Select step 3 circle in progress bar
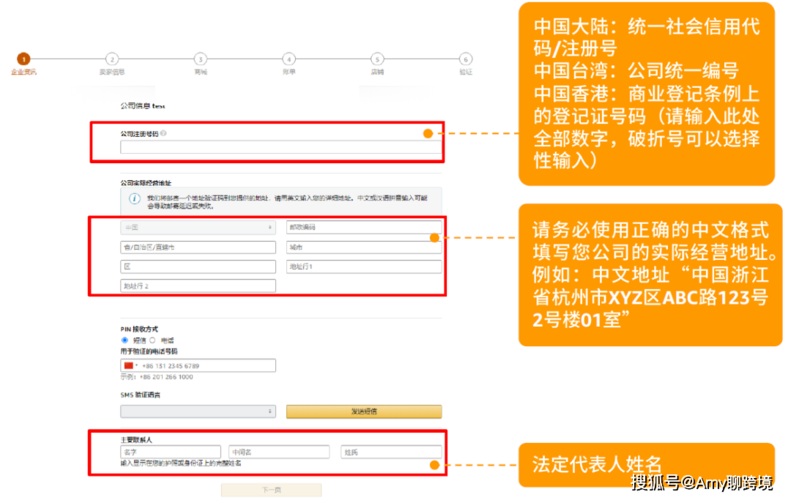 pyautogui.click(x=200, y=59)
